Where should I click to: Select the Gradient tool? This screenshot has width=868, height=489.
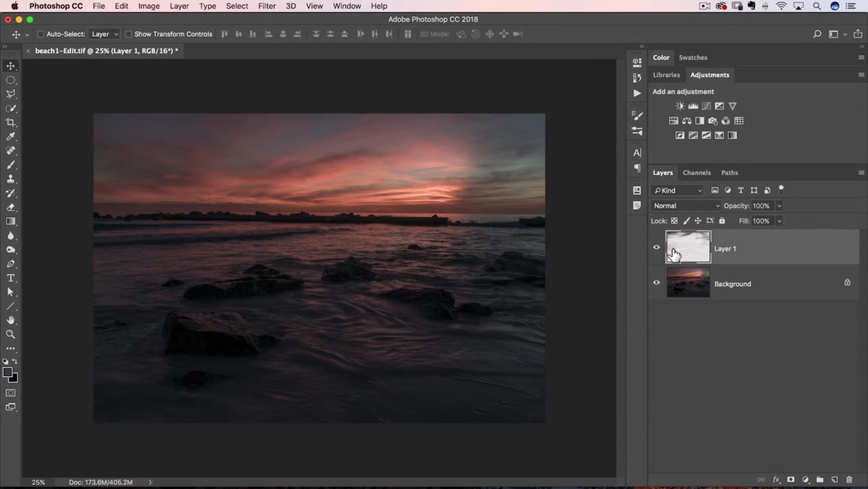tap(11, 221)
